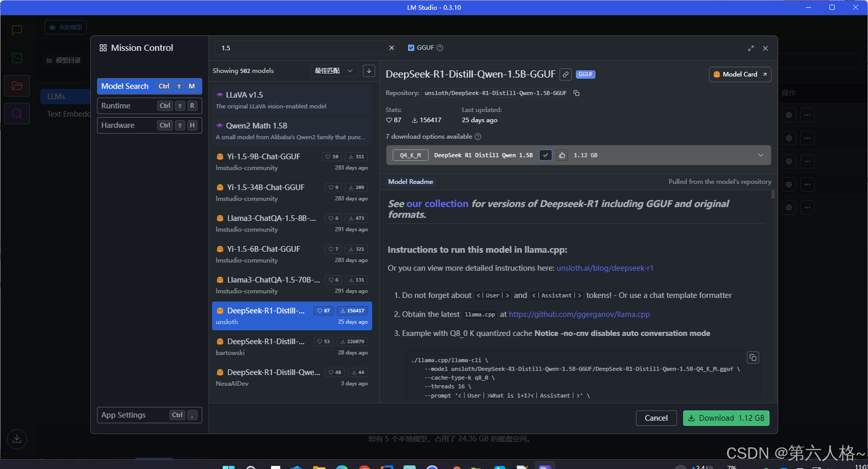The image size is (868, 469).
Task: Click the heart likes stat (87) in details
Action: tap(394, 120)
